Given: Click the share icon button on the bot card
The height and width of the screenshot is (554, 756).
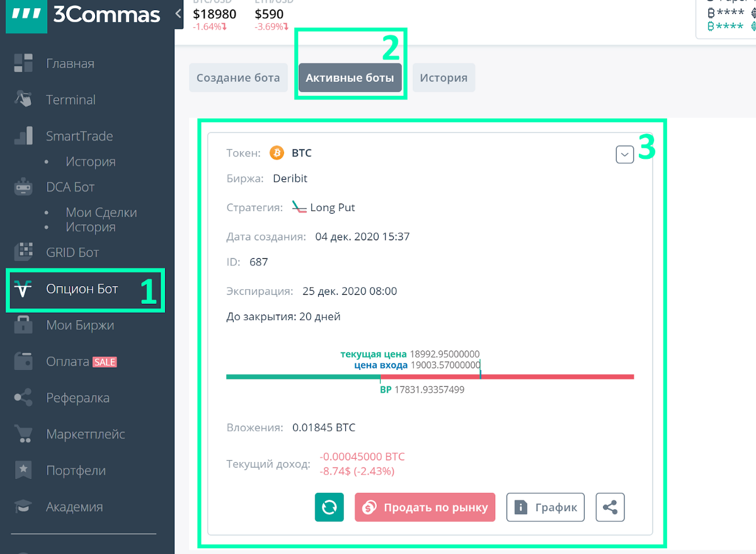Looking at the screenshot, I should coord(610,507).
